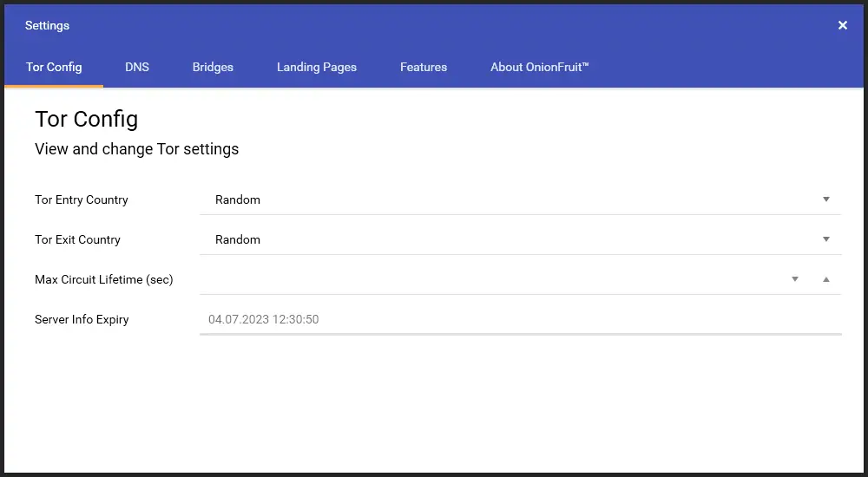Image resolution: width=868 pixels, height=477 pixels.
Task: Decrease Max Circuit Lifetime with the down arrow
Action: pyautogui.click(x=795, y=279)
